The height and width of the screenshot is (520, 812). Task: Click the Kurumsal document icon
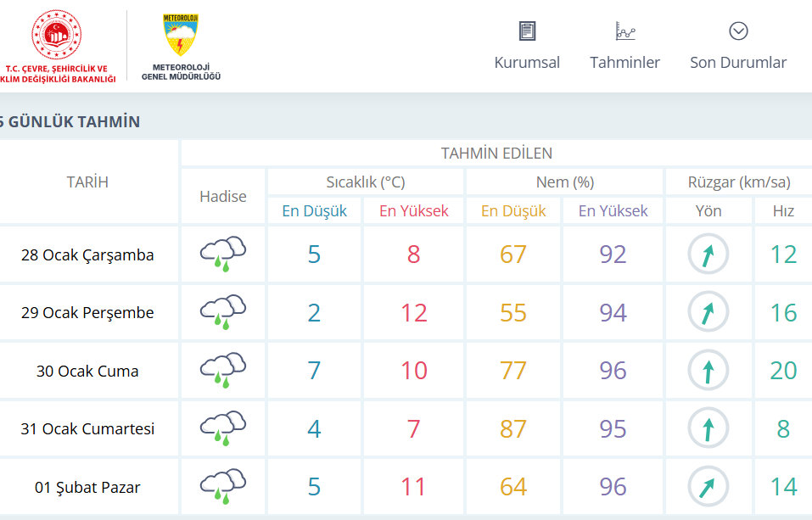(x=527, y=31)
